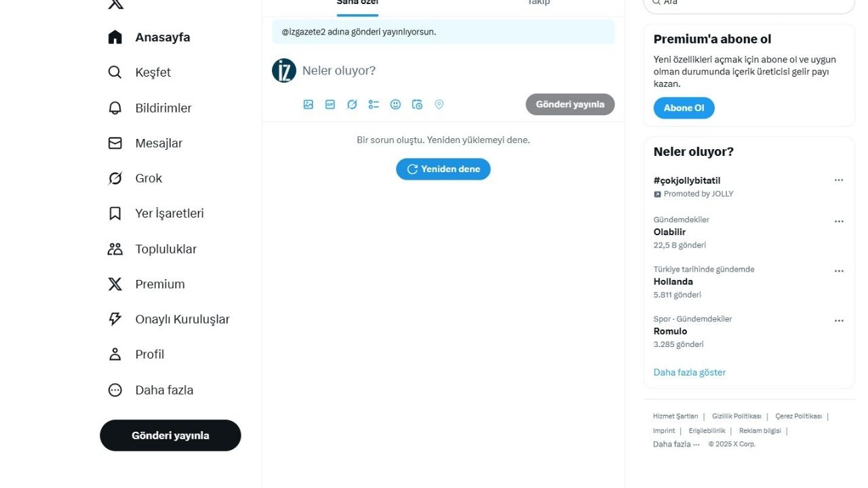Go to Messages in the sidebar
The image size is (868, 488).
(145, 143)
